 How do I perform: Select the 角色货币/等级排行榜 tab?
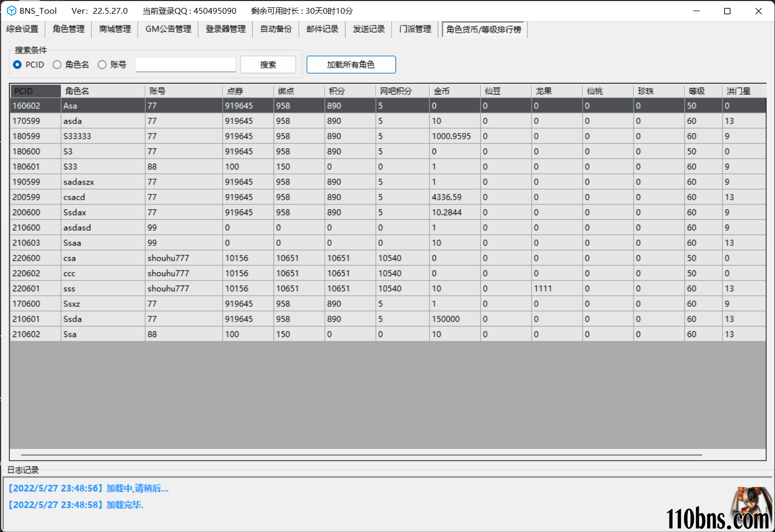click(x=484, y=29)
